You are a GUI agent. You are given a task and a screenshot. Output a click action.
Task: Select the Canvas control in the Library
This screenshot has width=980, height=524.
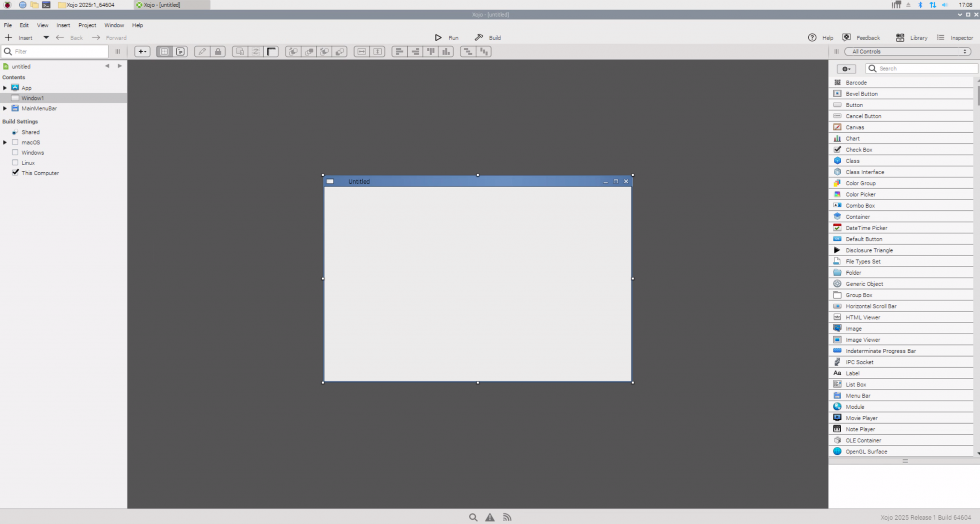856,127
